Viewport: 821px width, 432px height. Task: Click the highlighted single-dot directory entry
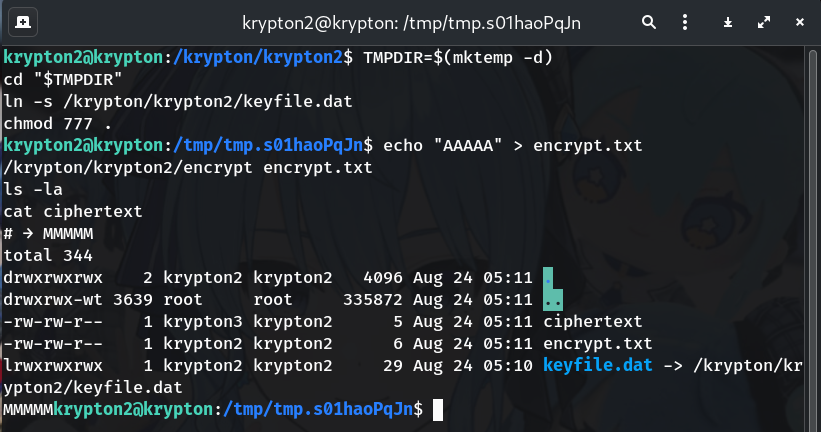pyautogui.click(x=548, y=277)
